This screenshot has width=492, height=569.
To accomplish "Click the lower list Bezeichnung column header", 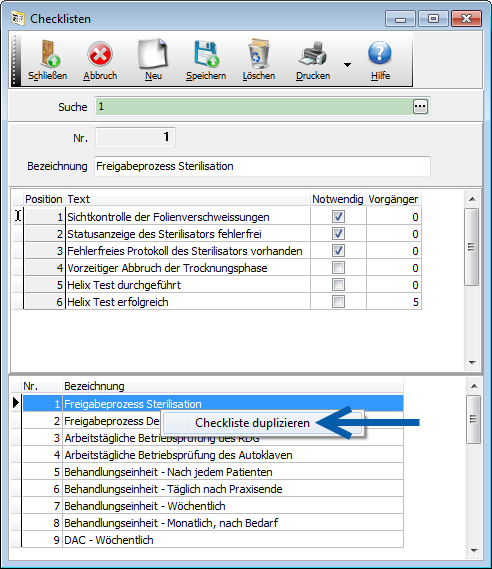I will point(232,386).
